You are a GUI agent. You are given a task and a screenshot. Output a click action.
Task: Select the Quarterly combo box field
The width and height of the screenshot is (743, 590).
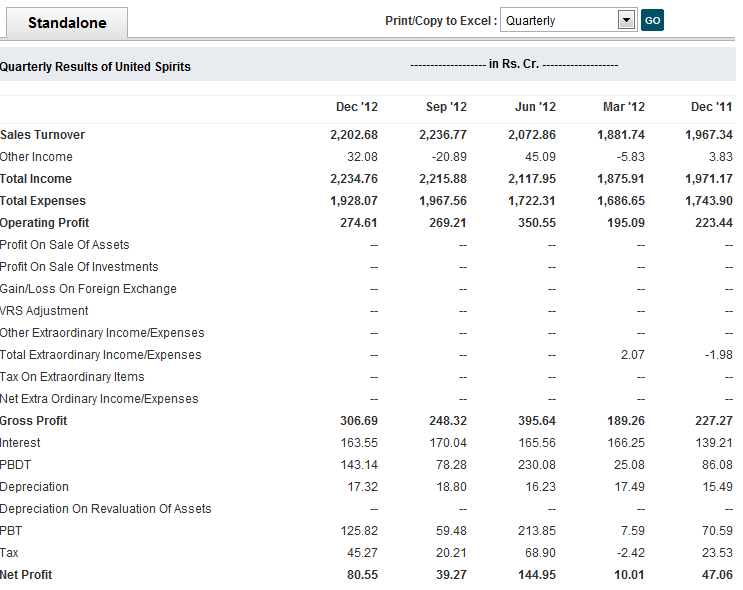tap(568, 20)
